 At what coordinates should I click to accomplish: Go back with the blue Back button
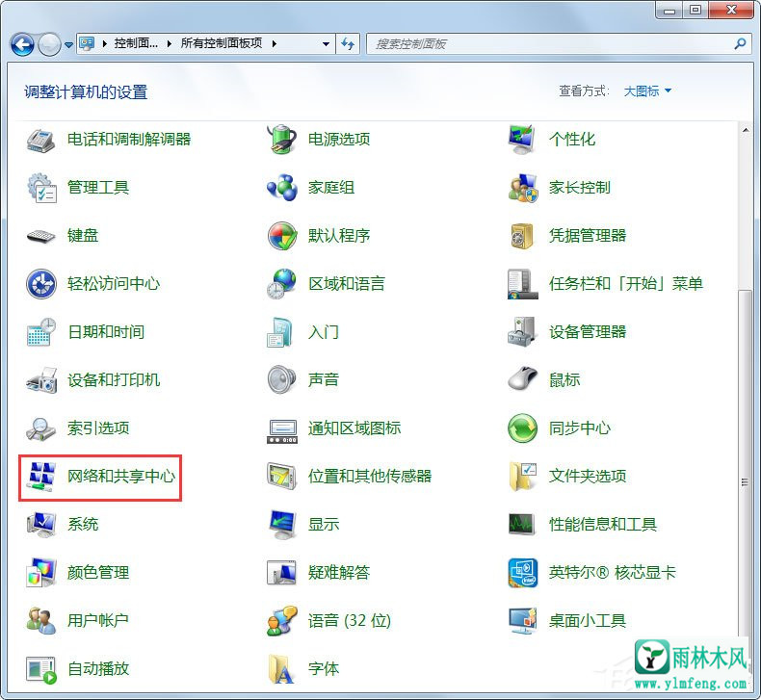(x=22, y=44)
